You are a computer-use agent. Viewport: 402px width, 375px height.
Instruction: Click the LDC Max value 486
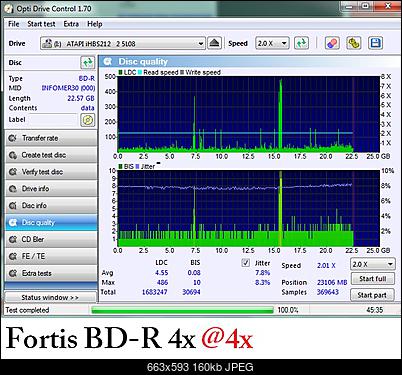162,283
